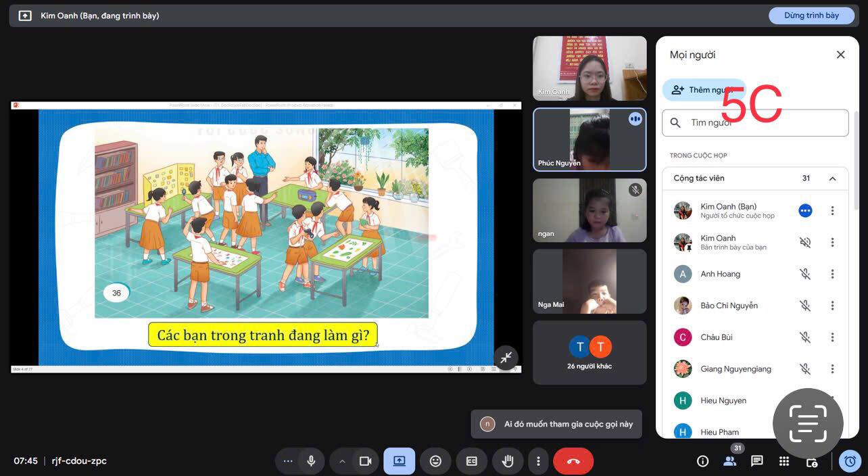Click the raise hand icon
This screenshot has height=476, width=868.
point(508,461)
